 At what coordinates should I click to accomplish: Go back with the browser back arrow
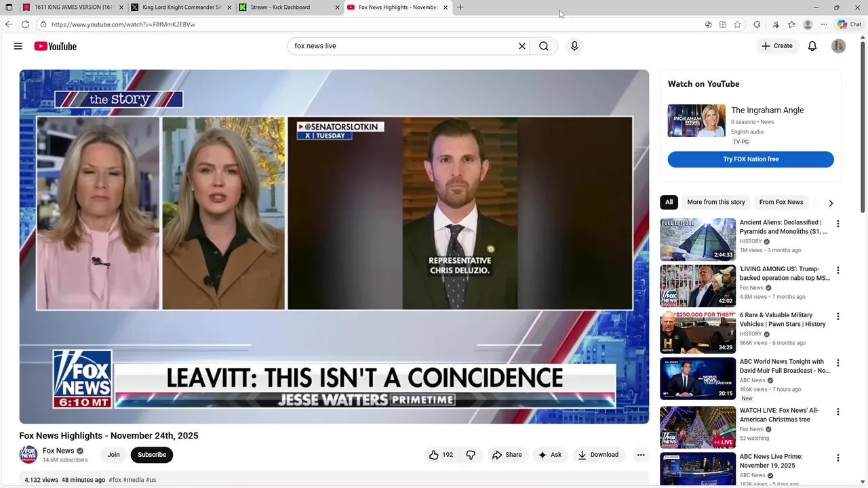[x=9, y=24]
